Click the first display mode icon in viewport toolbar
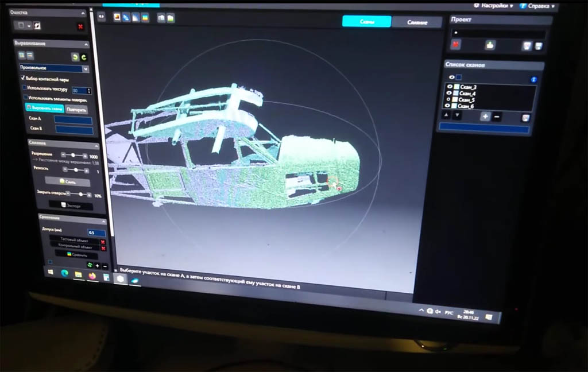The height and width of the screenshot is (372, 588). (x=117, y=17)
